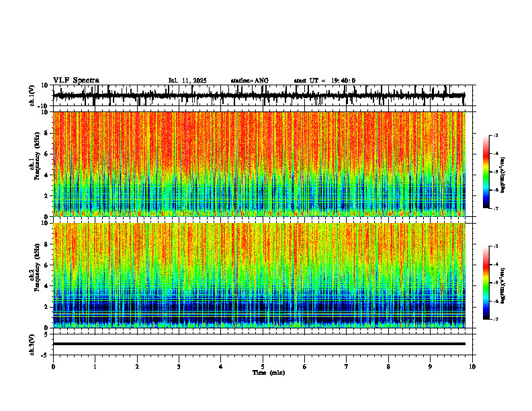Click time axis tick label "1"
The width and height of the screenshot is (532, 411).
click(95, 367)
